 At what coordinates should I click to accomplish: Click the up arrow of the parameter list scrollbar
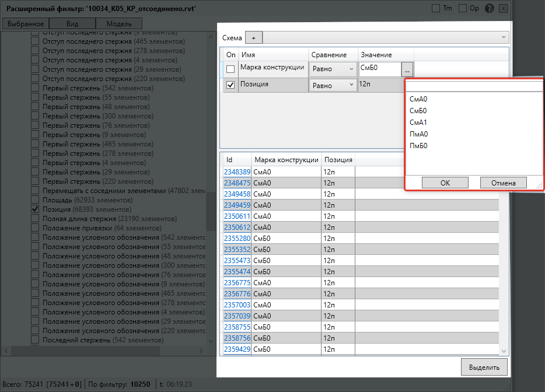point(211,37)
